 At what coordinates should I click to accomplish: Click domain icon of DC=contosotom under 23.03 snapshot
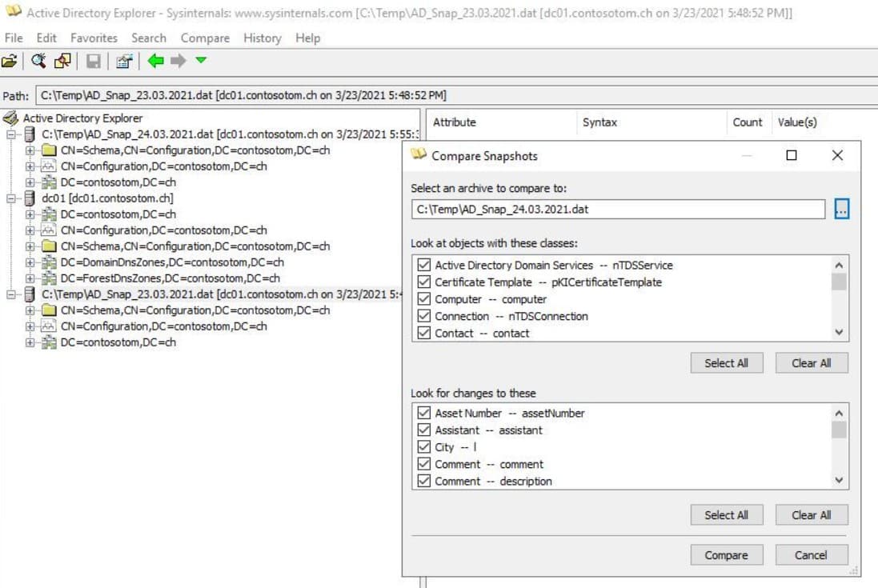point(50,342)
